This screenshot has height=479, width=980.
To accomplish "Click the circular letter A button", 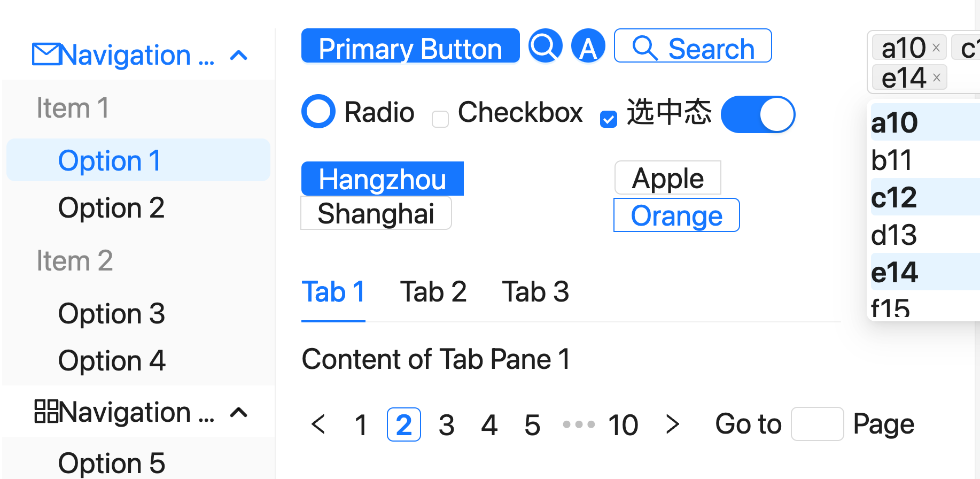I will pos(588,46).
